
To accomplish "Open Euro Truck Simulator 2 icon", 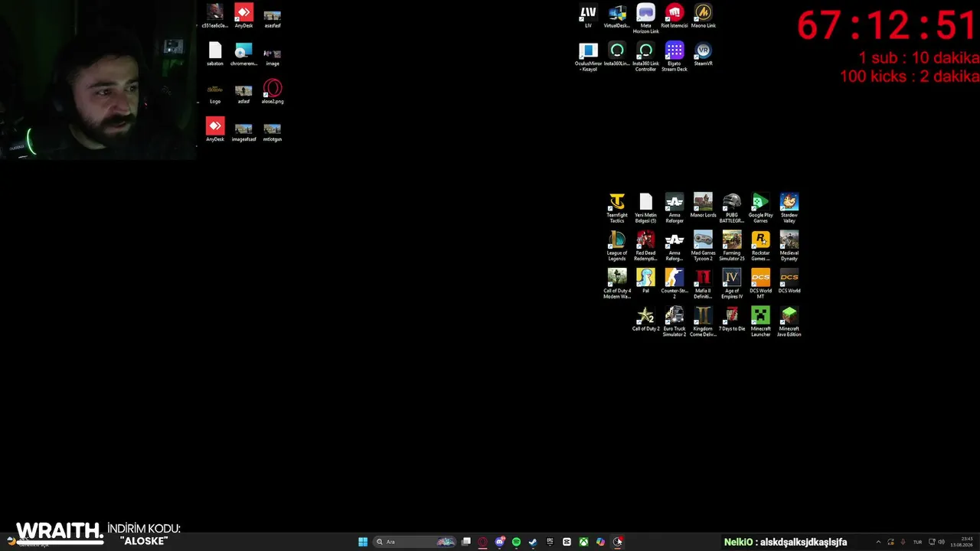I will [675, 322].
